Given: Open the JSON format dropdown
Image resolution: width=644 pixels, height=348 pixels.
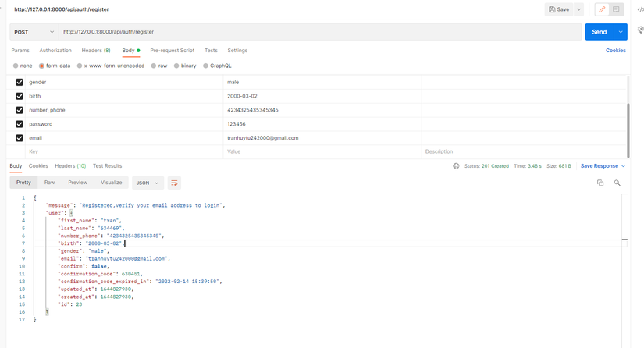Looking at the screenshot, I should 148,183.
